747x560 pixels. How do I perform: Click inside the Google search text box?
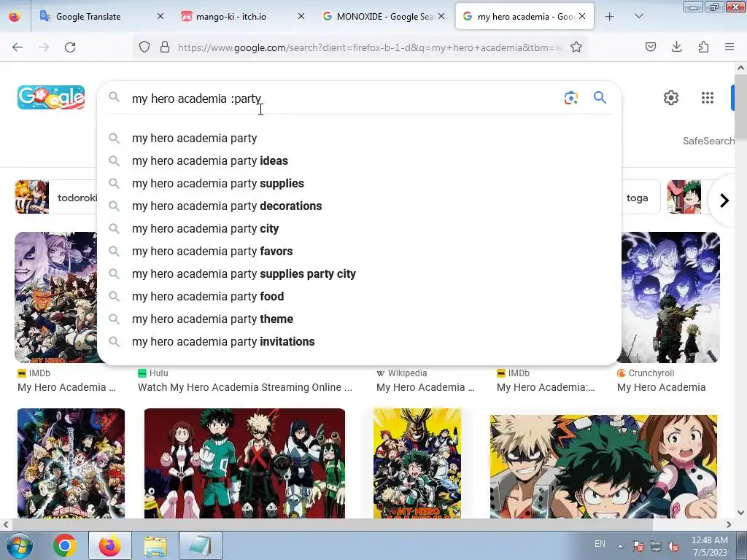343,98
